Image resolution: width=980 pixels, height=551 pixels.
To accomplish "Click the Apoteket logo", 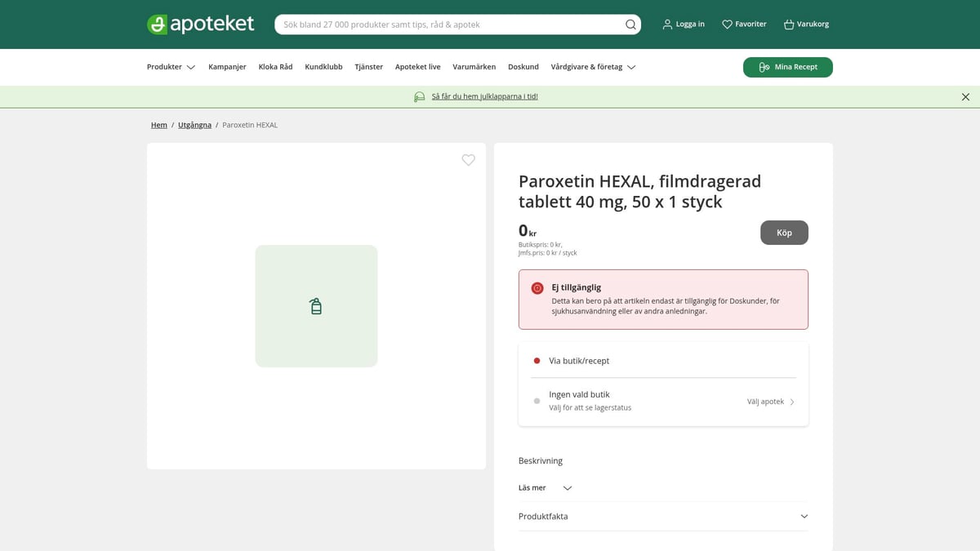I will (200, 24).
